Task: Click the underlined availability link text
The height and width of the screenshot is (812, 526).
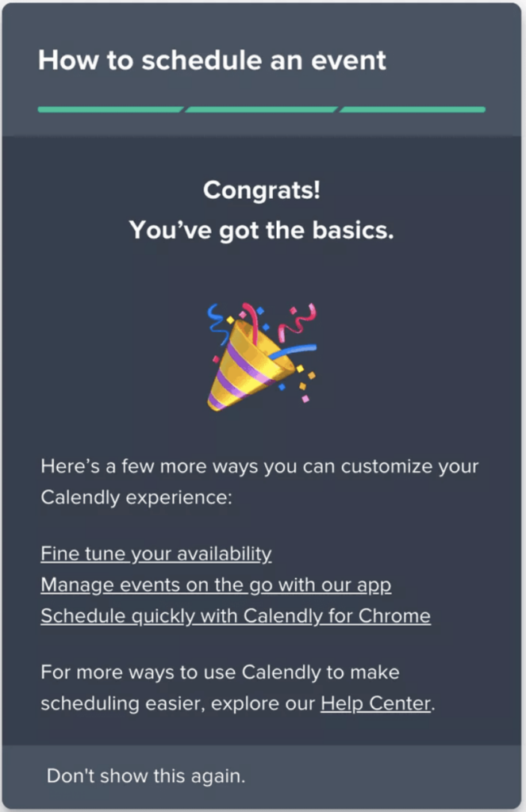Action: [155, 553]
